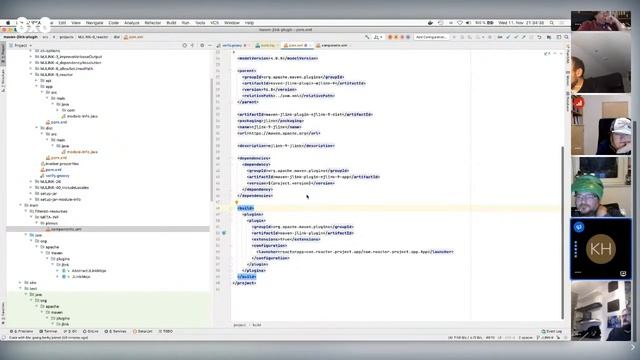The width and height of the screenshot is (640, 360).
Task: Click MJLINK-9_reactor breadcrumb in navigation bar
Action: pos(93,37)
